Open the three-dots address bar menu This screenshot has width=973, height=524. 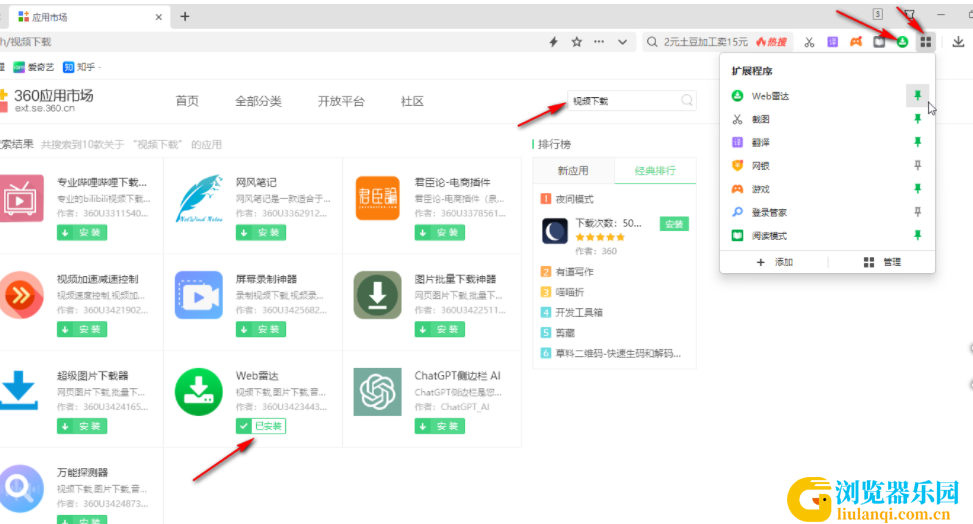tap(599, 42)
